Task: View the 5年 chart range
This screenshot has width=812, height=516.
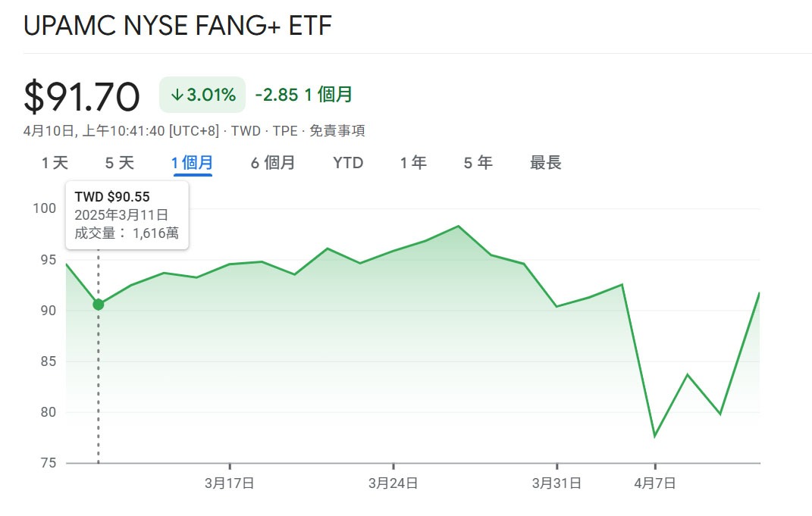Action: [x=478, y=163]
